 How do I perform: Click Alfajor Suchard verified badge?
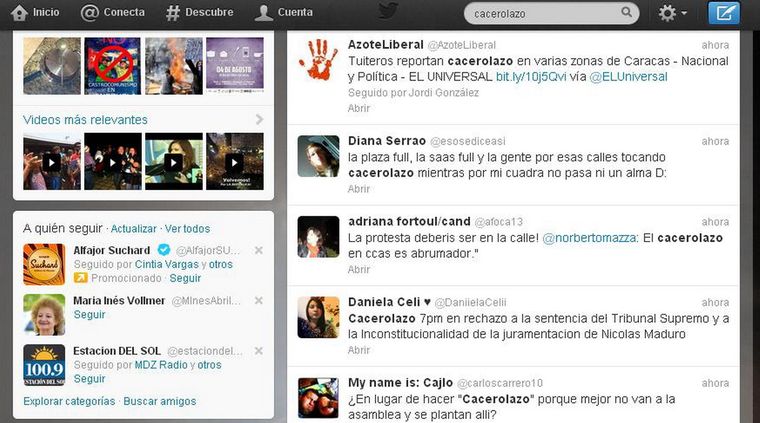(x=164, y=250)
